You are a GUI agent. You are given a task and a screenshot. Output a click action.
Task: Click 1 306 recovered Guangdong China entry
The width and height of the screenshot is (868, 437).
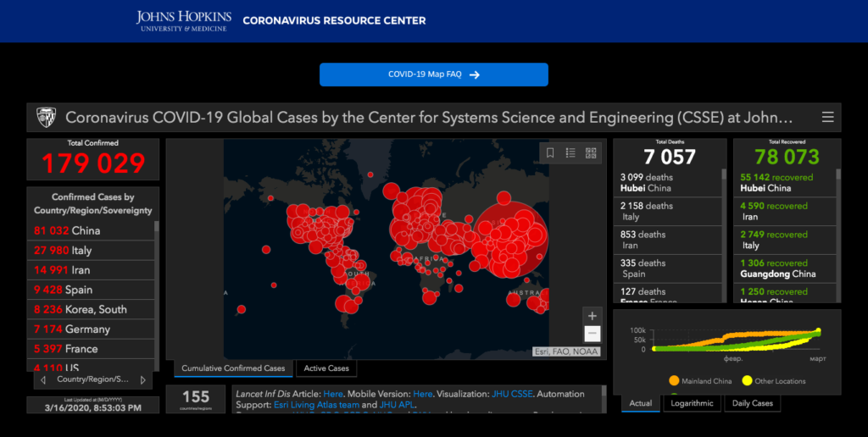[784, 268]
